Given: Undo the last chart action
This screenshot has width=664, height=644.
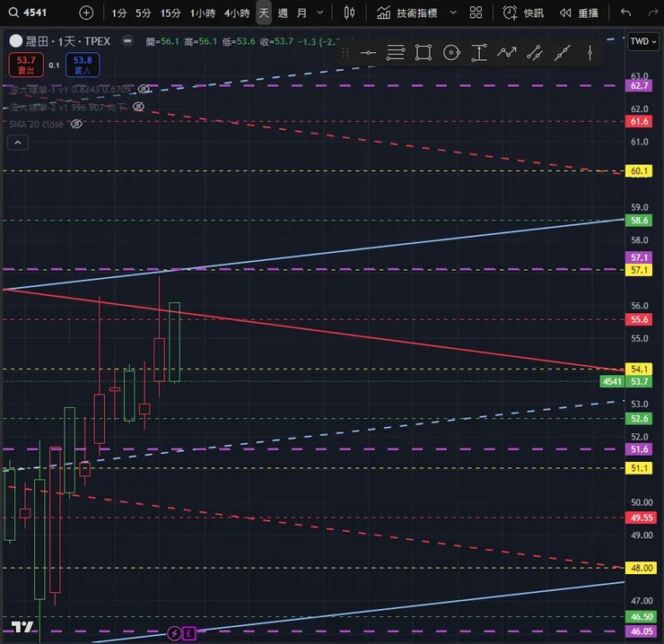Looking at the screenshot, I should click(x=625, y=13).
